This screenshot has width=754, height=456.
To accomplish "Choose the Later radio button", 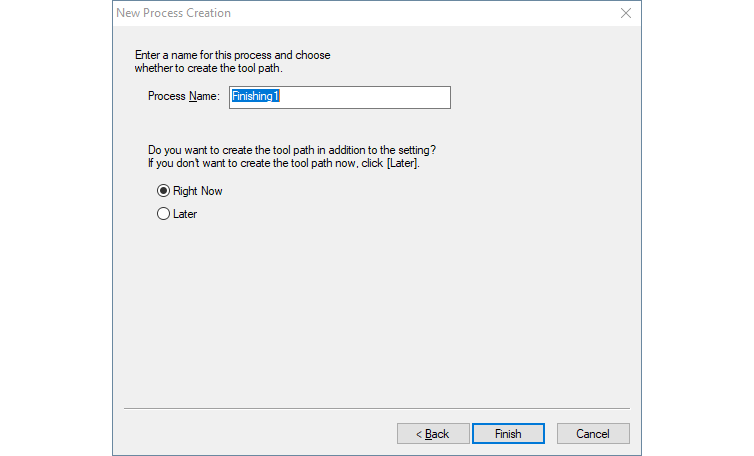I will tap(164, 214).
